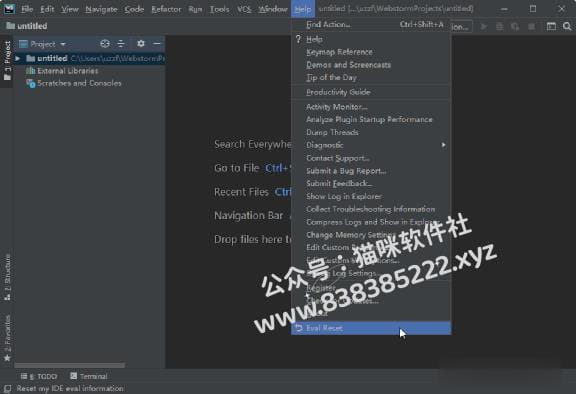Viewport: 576px width, 394px height.
Task: Click the Debug bug icon in toolbar
Action: click(x=500, y=26)
